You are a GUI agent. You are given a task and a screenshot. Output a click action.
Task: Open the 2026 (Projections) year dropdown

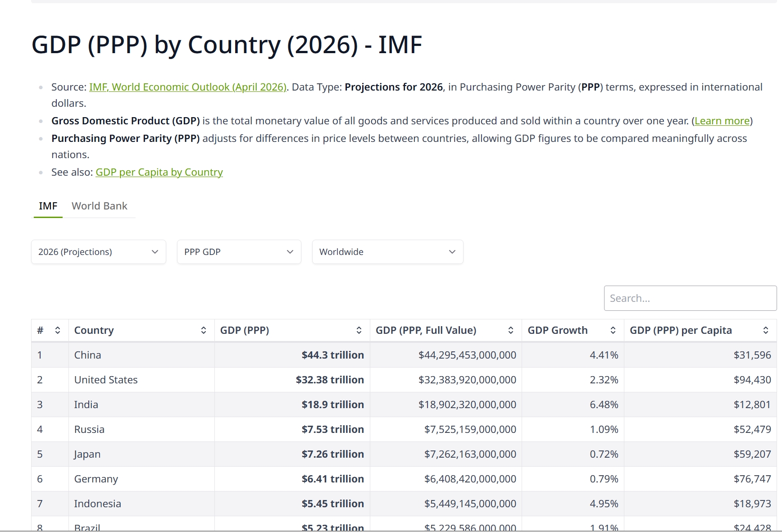pyautogui.click(x=99, y=252)
